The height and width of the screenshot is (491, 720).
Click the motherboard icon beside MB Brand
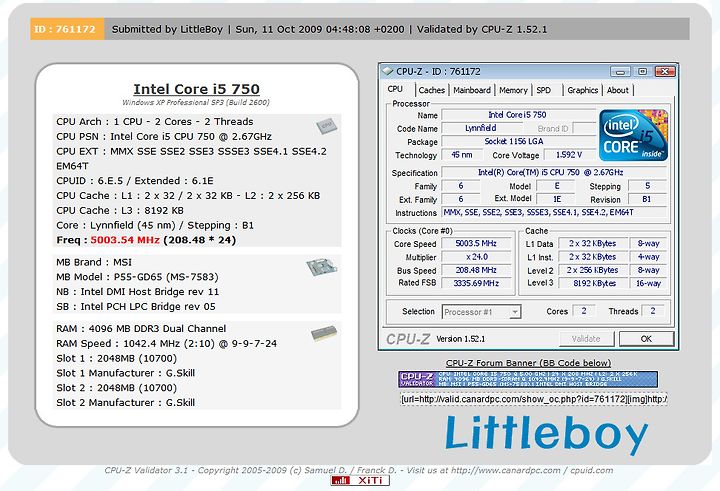pyautogui.click(x=321, y=267)
